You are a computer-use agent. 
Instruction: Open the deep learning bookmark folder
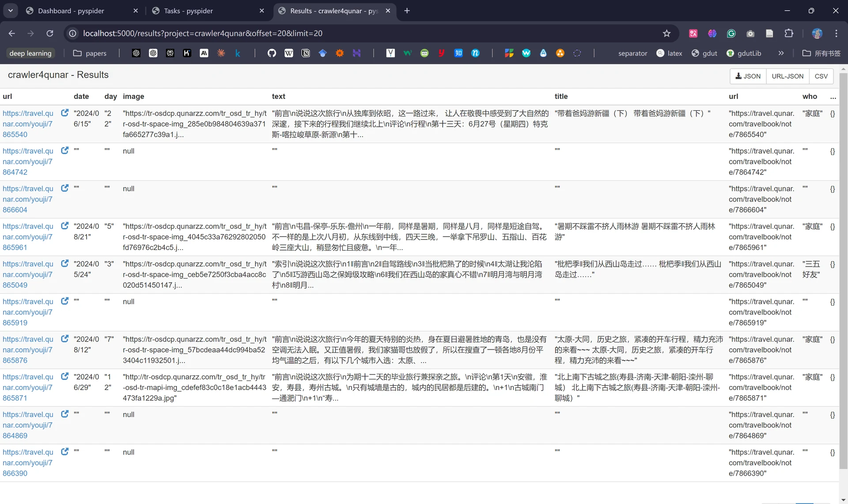[x=30, y=53]
